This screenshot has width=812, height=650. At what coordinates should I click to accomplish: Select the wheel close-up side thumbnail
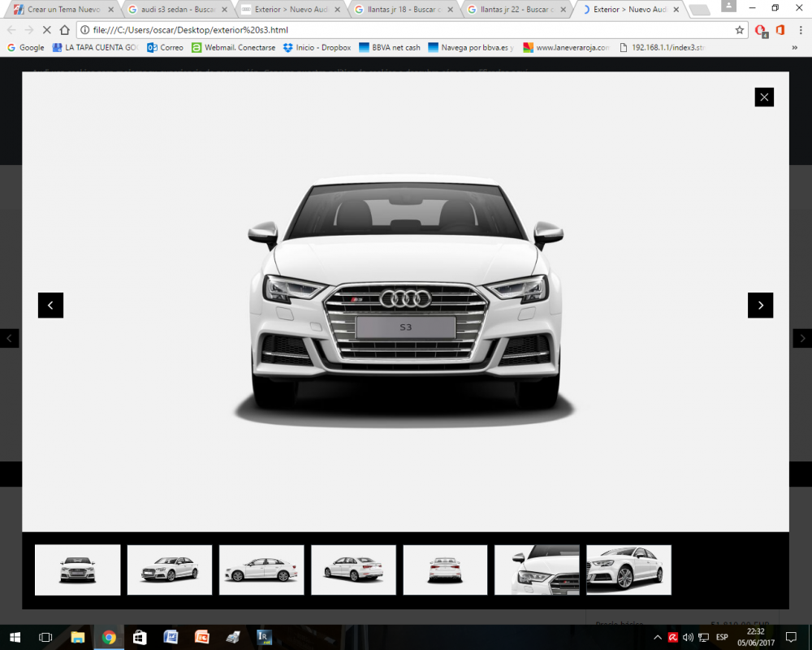(628, 570)
